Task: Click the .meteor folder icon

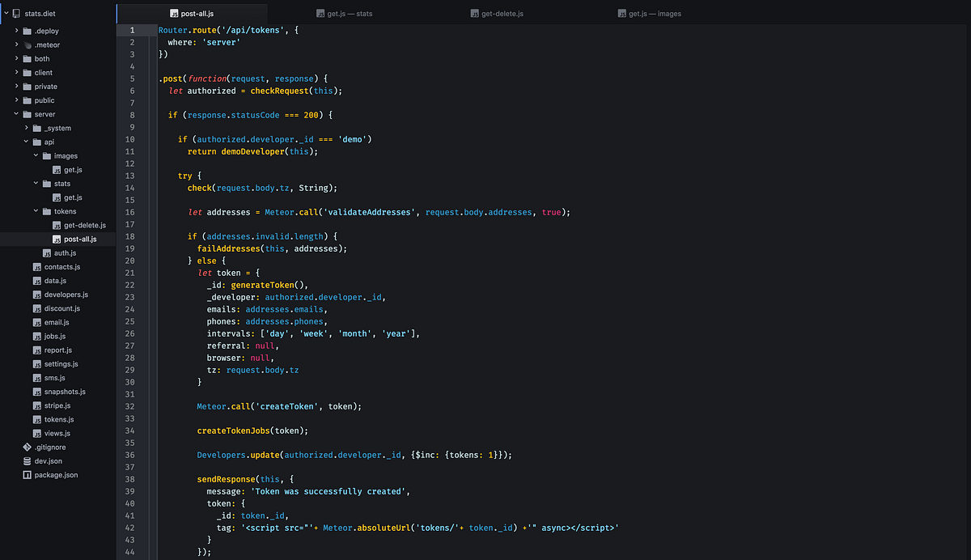Action: coord(27,45)
